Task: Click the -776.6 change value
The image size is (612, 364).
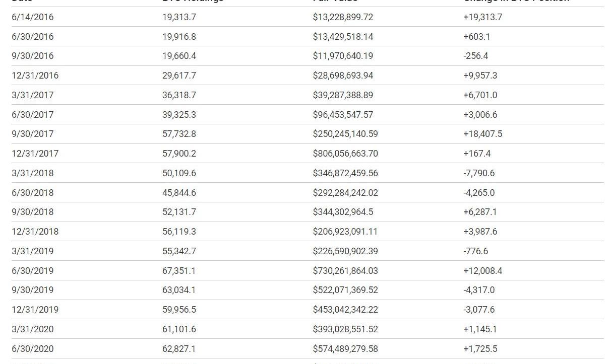Action: coord(475,251)
